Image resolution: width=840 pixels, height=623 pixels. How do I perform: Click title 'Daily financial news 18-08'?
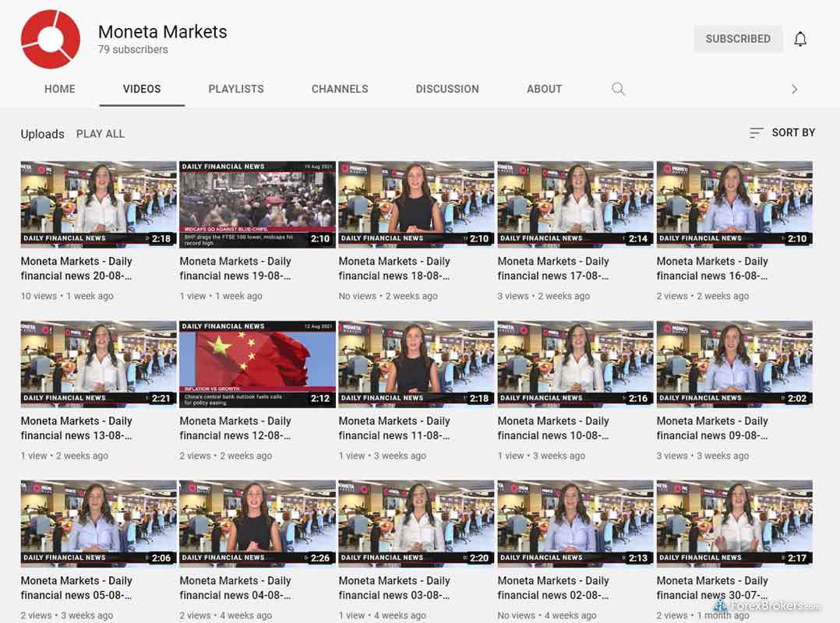click(394, 268)
